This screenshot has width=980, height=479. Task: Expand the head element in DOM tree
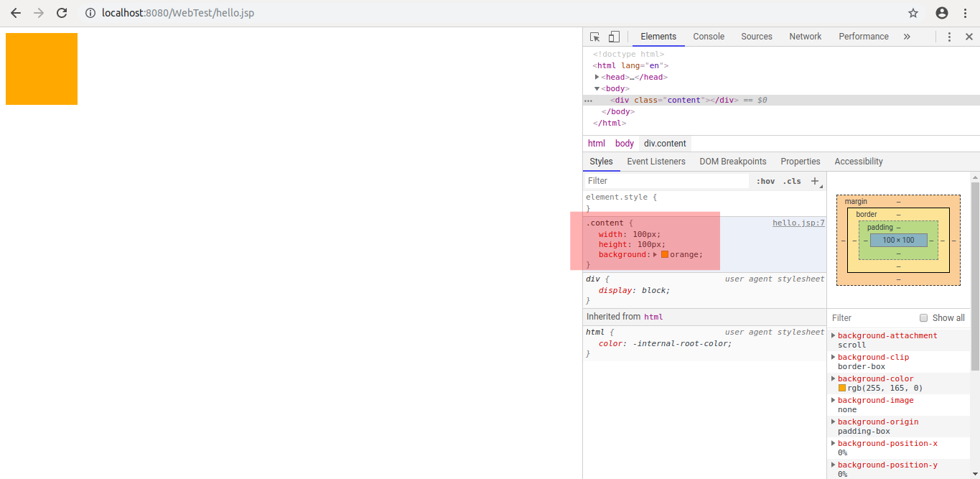597,77
